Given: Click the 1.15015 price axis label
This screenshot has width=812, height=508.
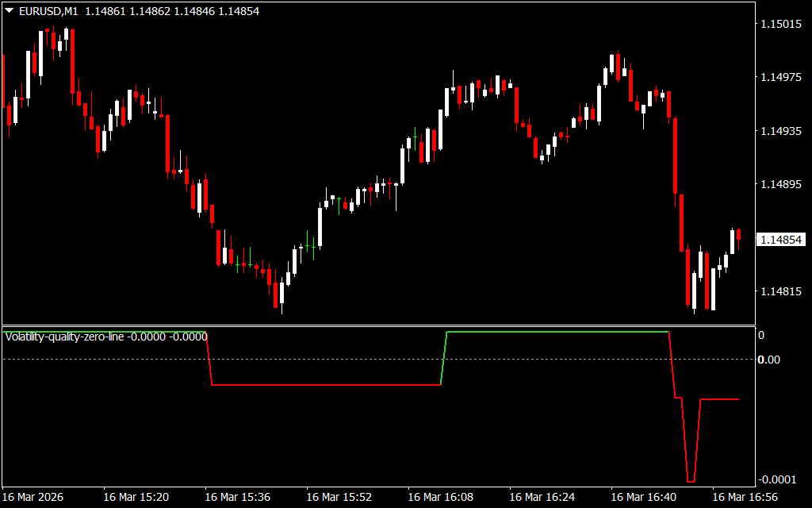Looking at the screenshot, I should [780, 25].
